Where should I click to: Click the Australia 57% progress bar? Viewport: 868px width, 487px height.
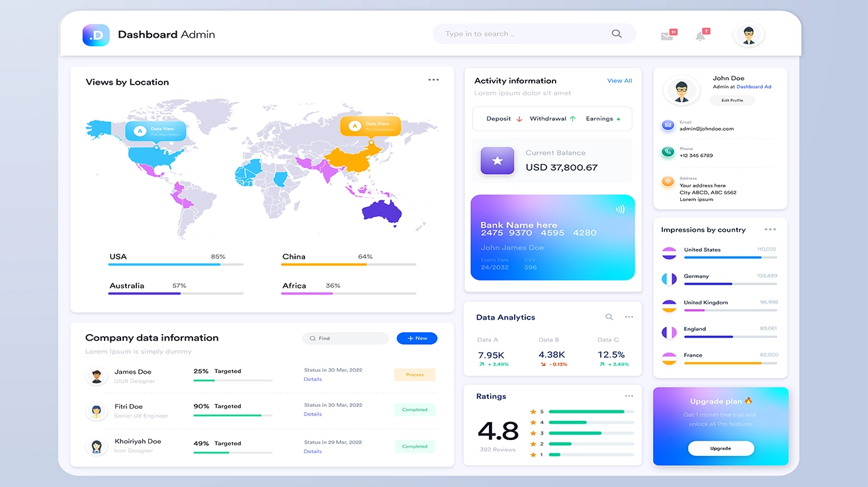pyautogui.click(x=176, y=294)
